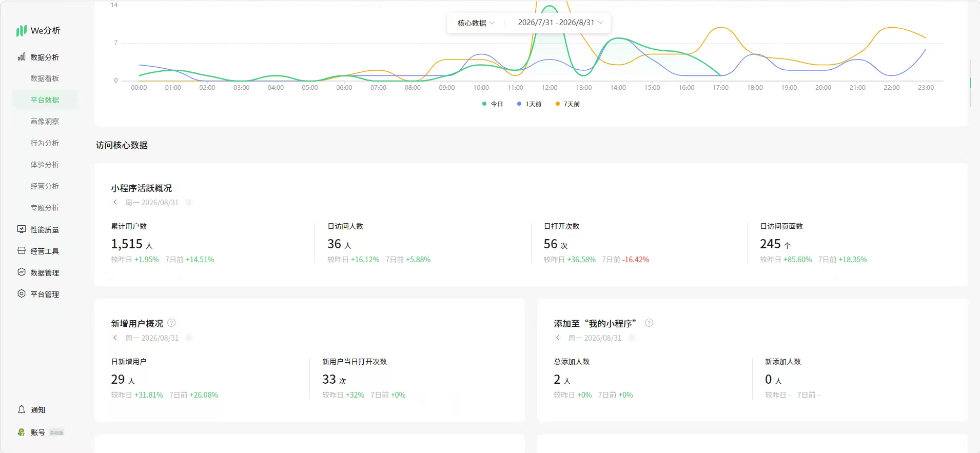Click the page vertical scrollbar thumb
Screen dimensions: 980x453
[x=970, y=83]
